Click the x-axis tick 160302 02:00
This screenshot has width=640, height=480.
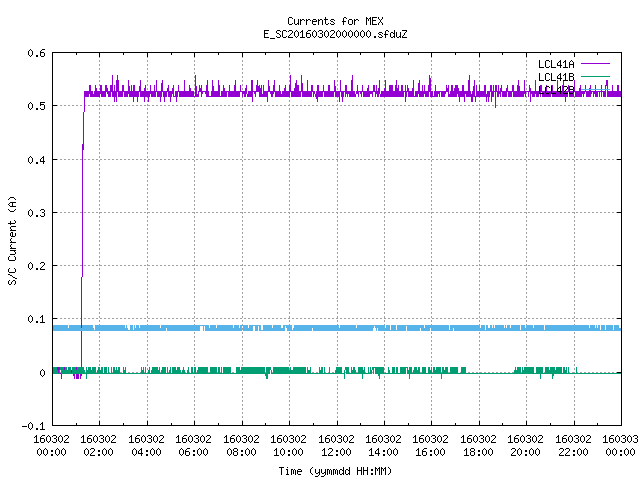coord(98,446)
